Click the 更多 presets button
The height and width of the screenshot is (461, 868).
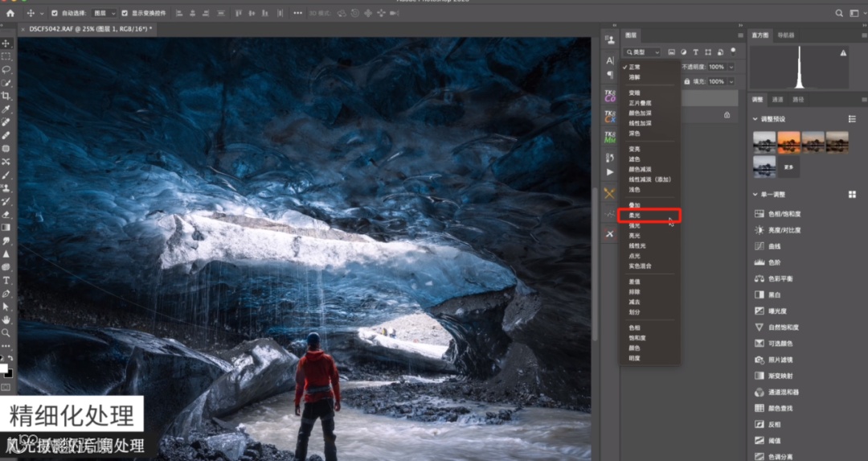(789, 167)
